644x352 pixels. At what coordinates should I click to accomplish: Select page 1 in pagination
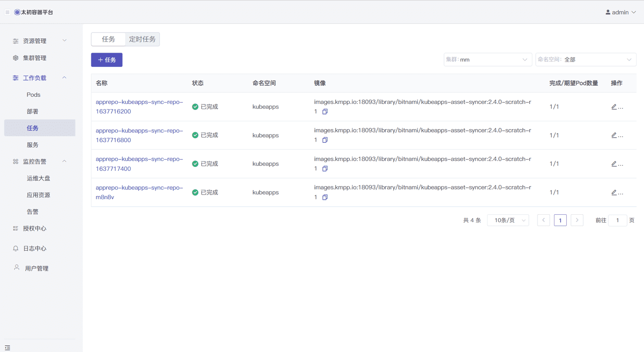coord(560,220)
